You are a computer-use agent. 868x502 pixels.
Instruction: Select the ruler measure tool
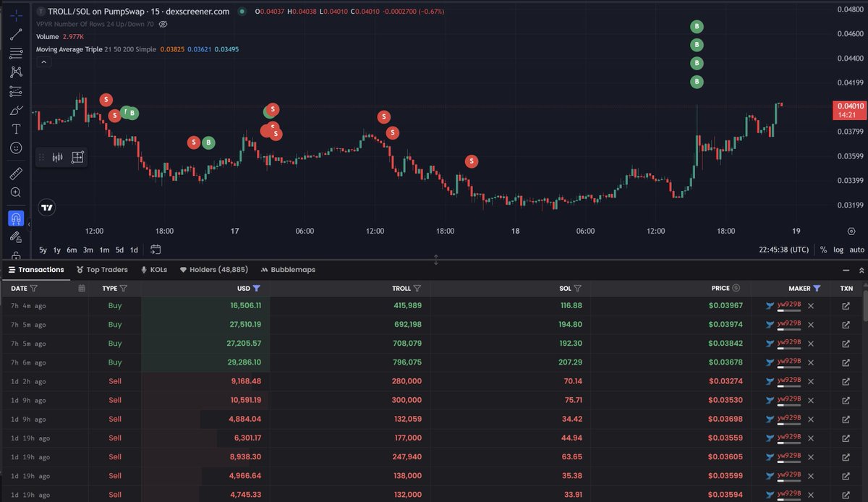(x=16, y=174)
